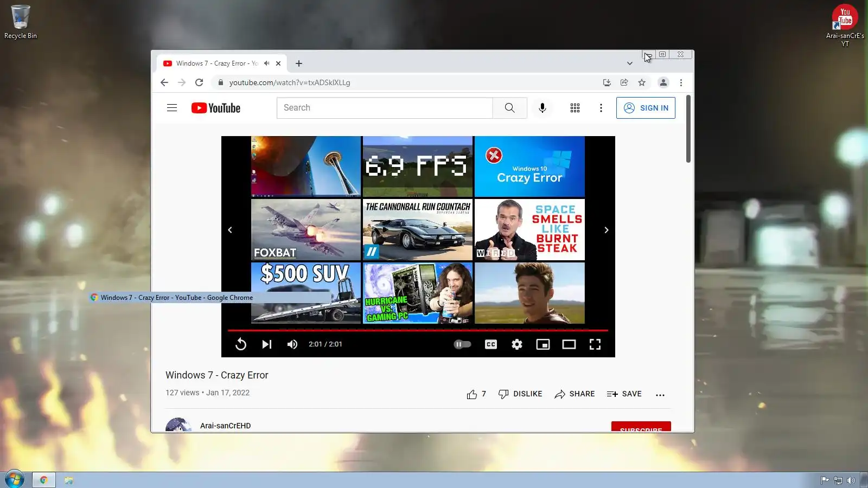Open Windows Explorer from taskbar

pos(69,480)
